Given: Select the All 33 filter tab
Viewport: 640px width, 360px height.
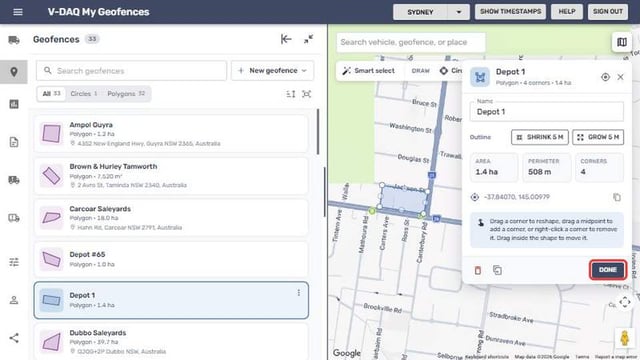Looking at the screenshot, I should click(51, 93).
